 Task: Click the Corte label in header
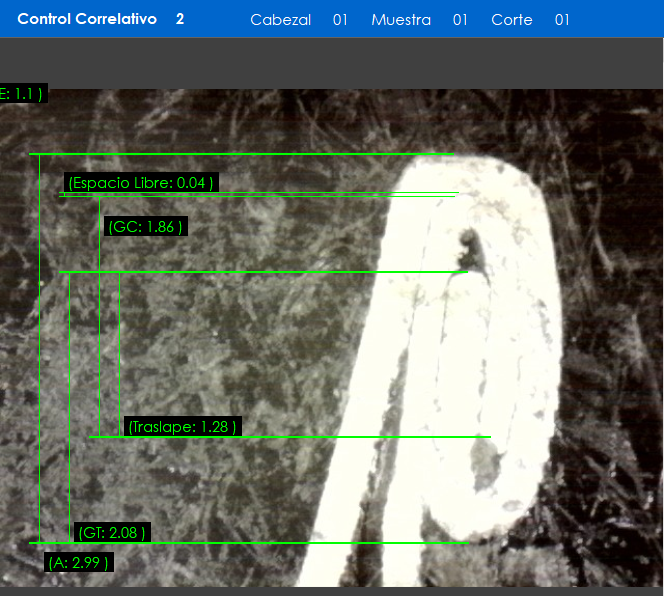pyautogui.click(x=511, y=20)
